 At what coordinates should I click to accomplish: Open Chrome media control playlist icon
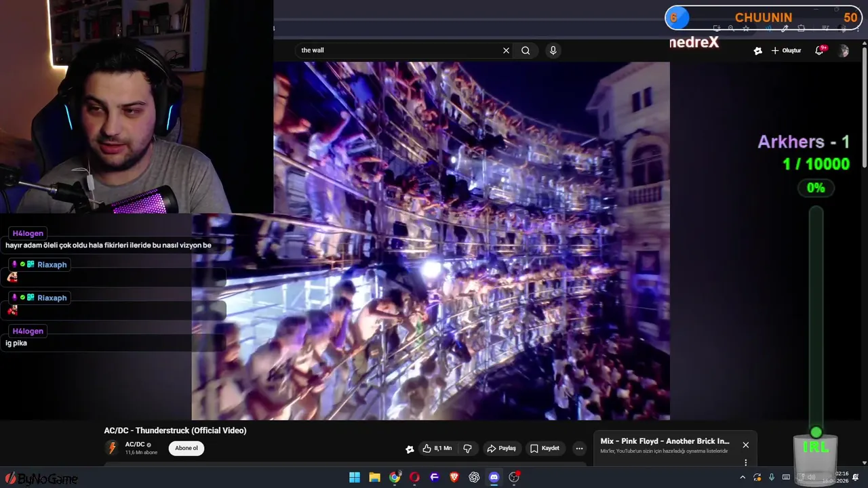(x=825, y=28)
